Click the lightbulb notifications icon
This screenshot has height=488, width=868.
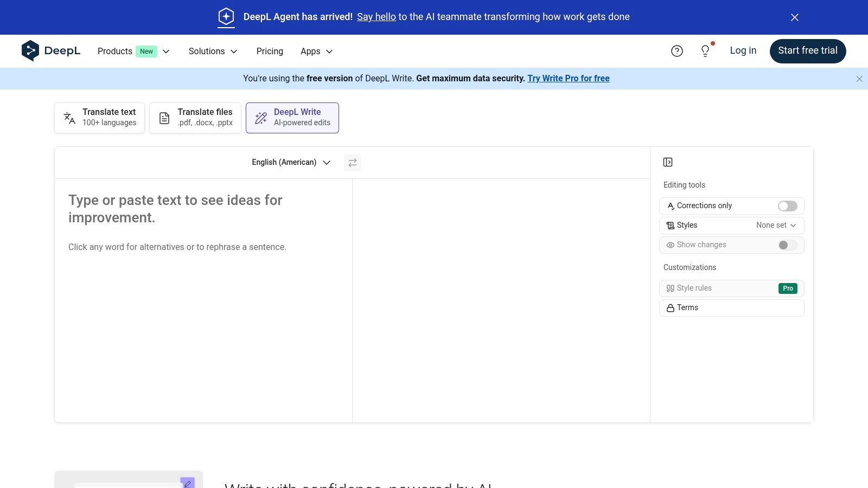705,51
